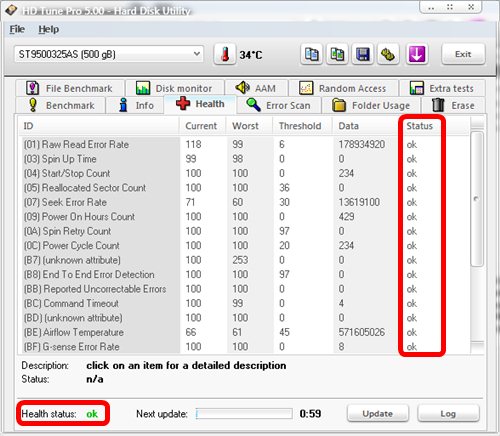Click the 34°C temperature readout
500x436 pixels.
[x=251, y=55]
